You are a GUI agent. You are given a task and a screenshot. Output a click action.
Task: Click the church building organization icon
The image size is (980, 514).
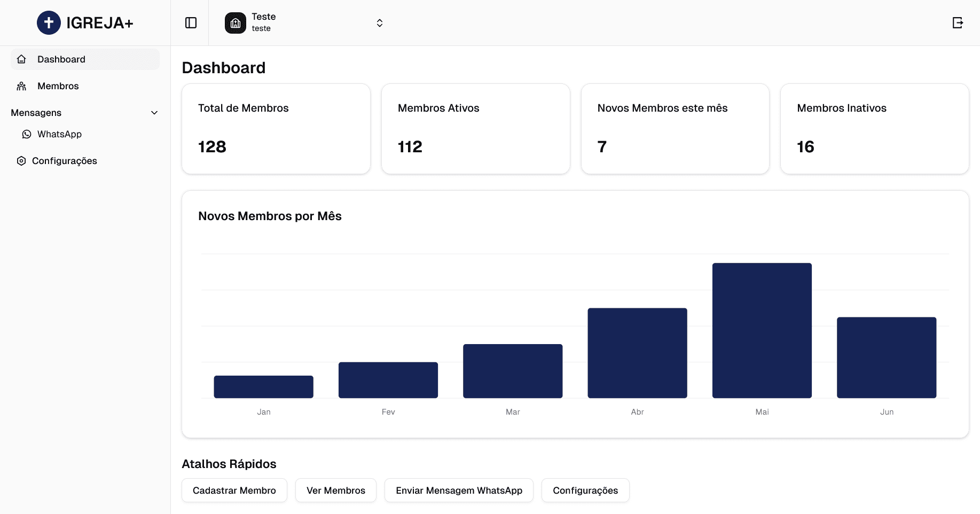236,23
